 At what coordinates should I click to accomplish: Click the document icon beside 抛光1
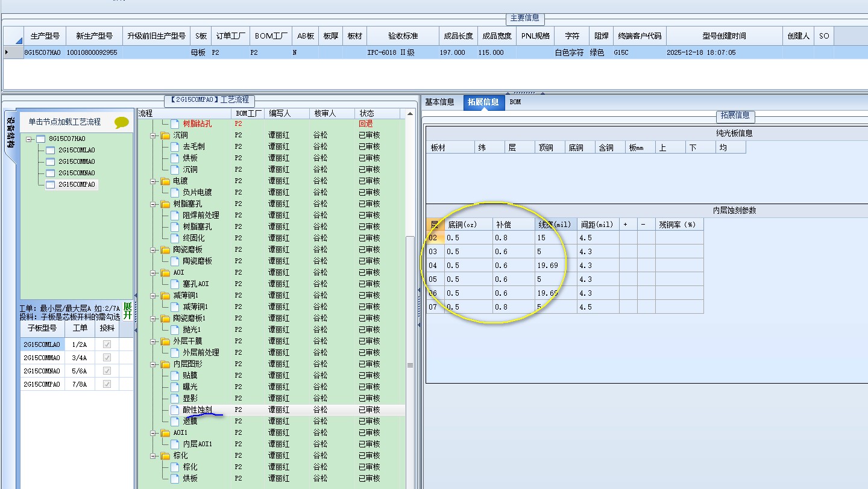coord(175,329)
